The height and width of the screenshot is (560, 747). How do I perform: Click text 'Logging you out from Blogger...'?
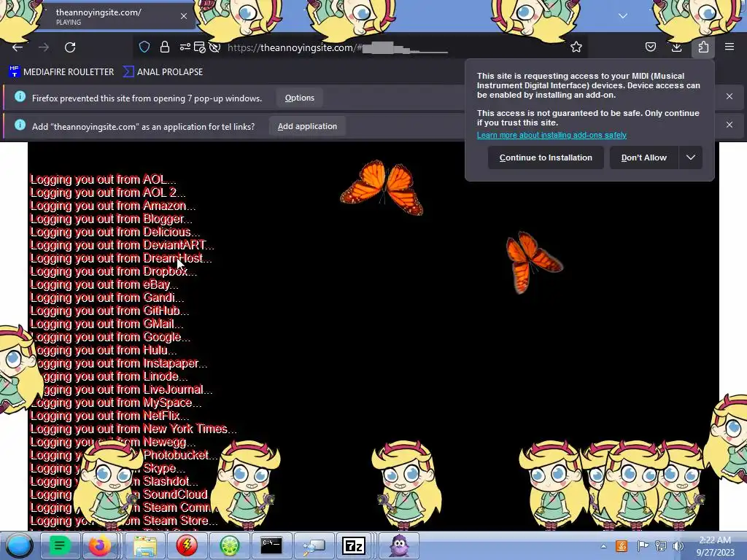tap(112, 219)
